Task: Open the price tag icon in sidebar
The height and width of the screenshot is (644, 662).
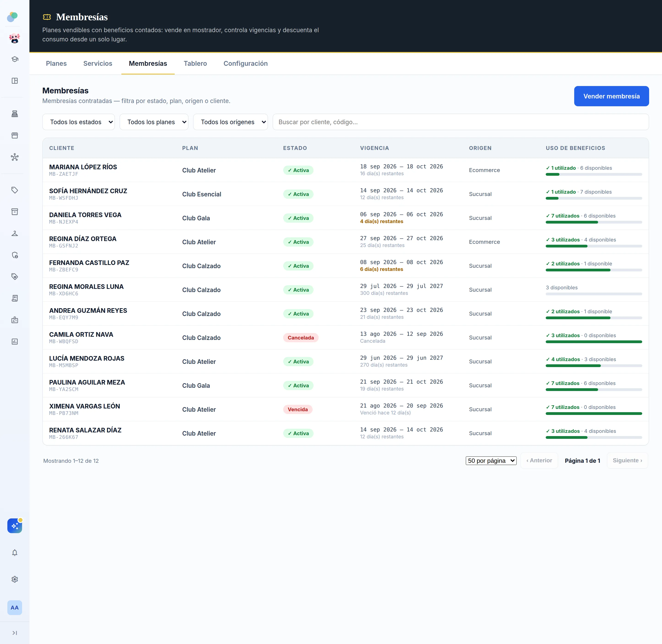Action: pos(14,190)
